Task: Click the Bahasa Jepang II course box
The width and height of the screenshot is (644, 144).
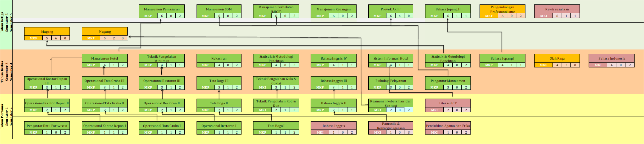Action: tap(448, 9)
